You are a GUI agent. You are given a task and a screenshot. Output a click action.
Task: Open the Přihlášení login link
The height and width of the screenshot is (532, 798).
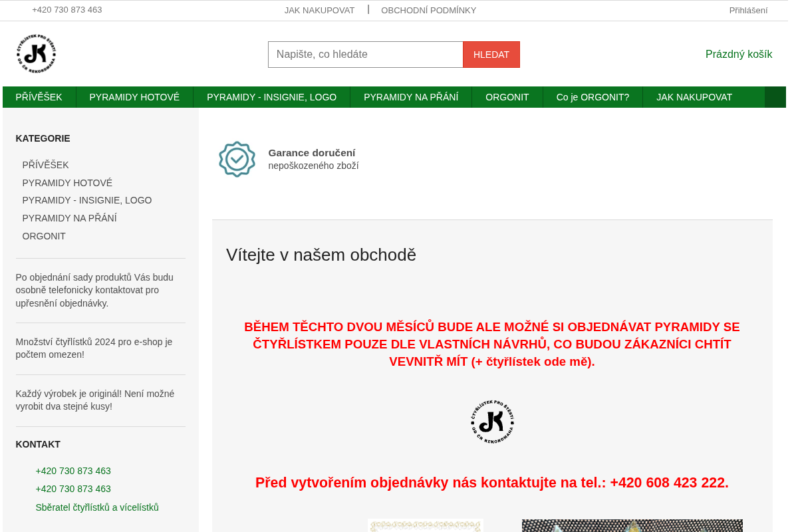tap(748, 11)
